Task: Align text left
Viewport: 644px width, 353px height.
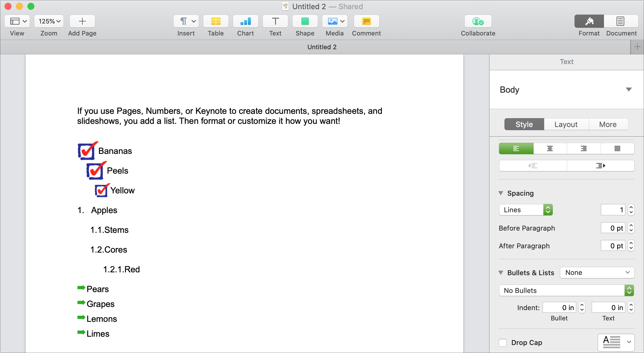Action: (516, 148)
